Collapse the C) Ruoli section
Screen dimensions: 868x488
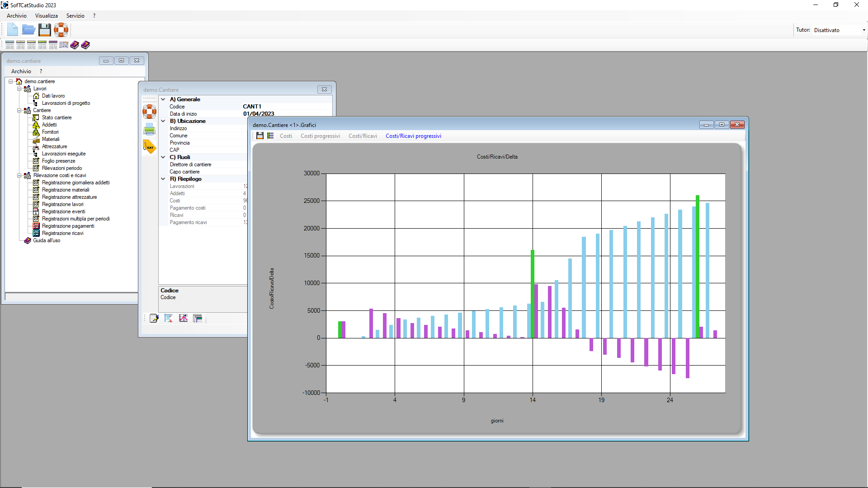(x=163, y=157)
